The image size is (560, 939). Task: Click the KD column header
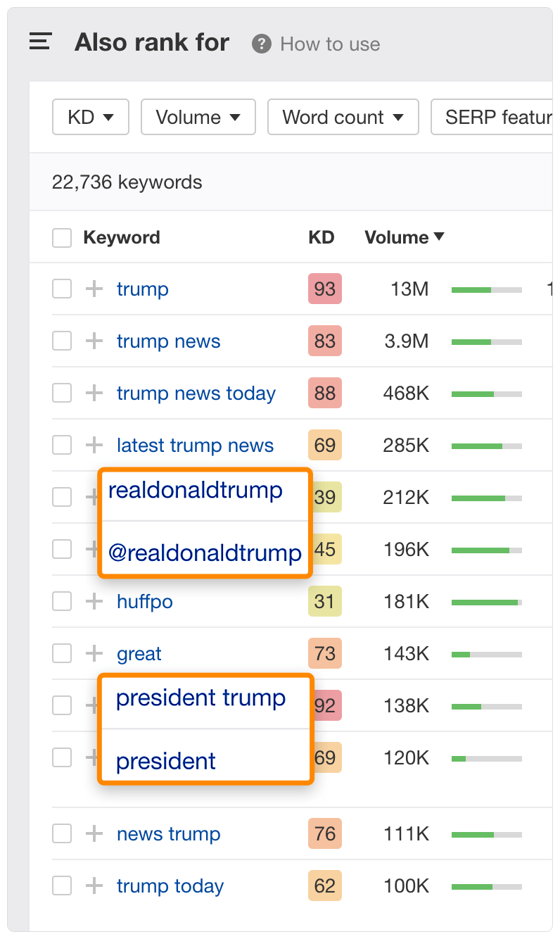pos(321,238)
